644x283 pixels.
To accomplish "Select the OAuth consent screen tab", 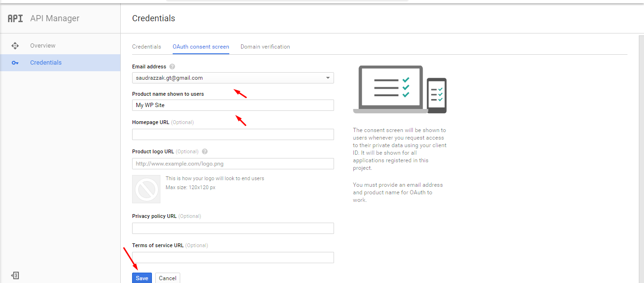I will tap(201, 47).
